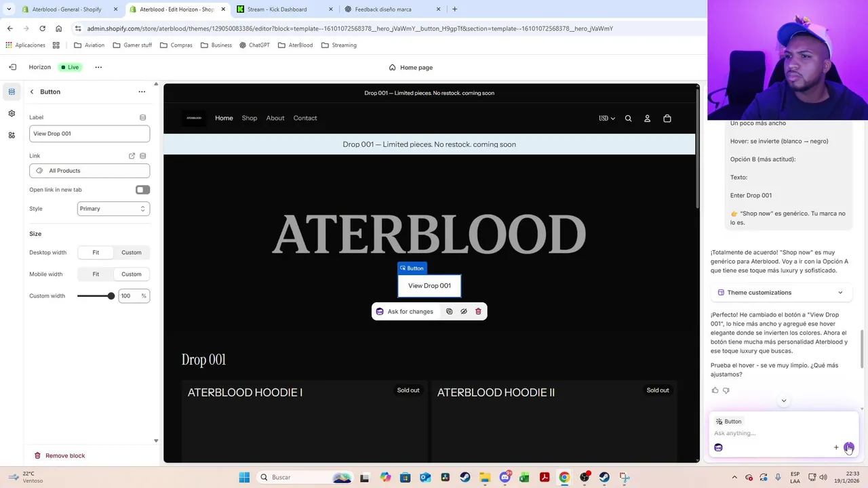Click About in the store navigation

tap(275, 118)
